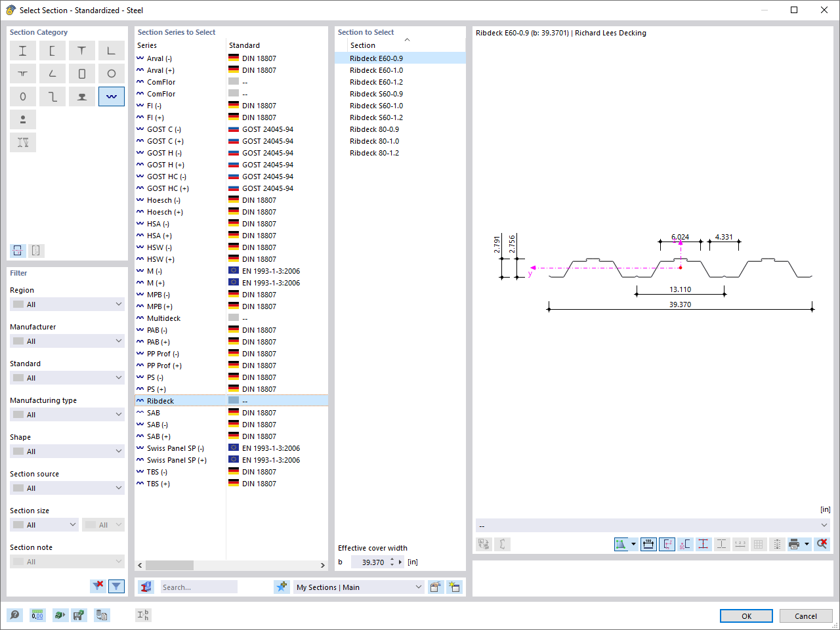
Task: Open the Manufacturing type dropdown
Action: click(x=67, y=415)
